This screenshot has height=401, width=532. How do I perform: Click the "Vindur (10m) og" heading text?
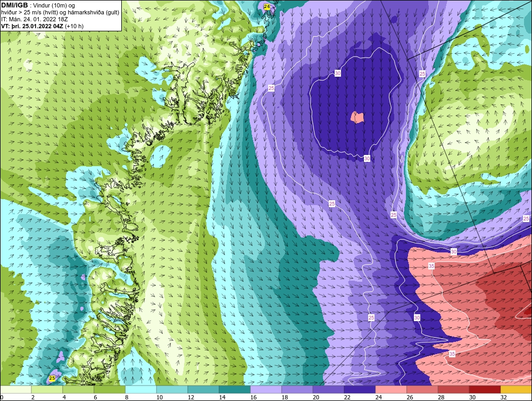(x=54, y=5)
